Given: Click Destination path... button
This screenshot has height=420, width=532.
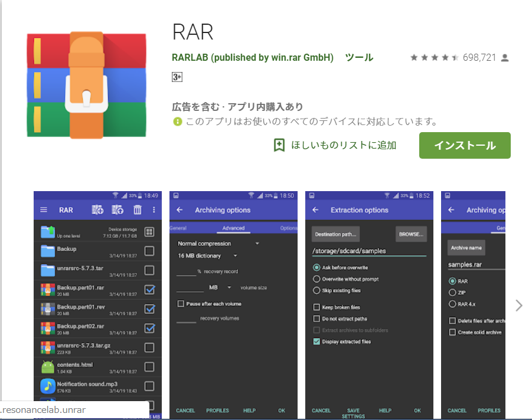Looking at the screenshot, I should (x=335, y=234).
